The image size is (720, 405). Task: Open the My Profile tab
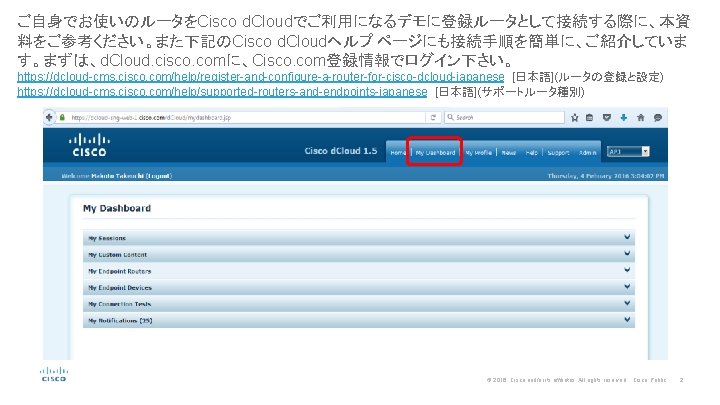pyautogui.click(x=478, y=152)
